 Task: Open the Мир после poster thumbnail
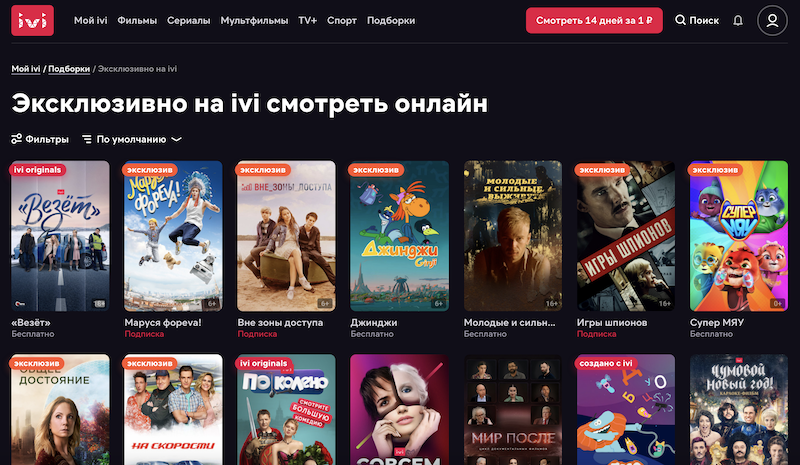tap(513, 409)
